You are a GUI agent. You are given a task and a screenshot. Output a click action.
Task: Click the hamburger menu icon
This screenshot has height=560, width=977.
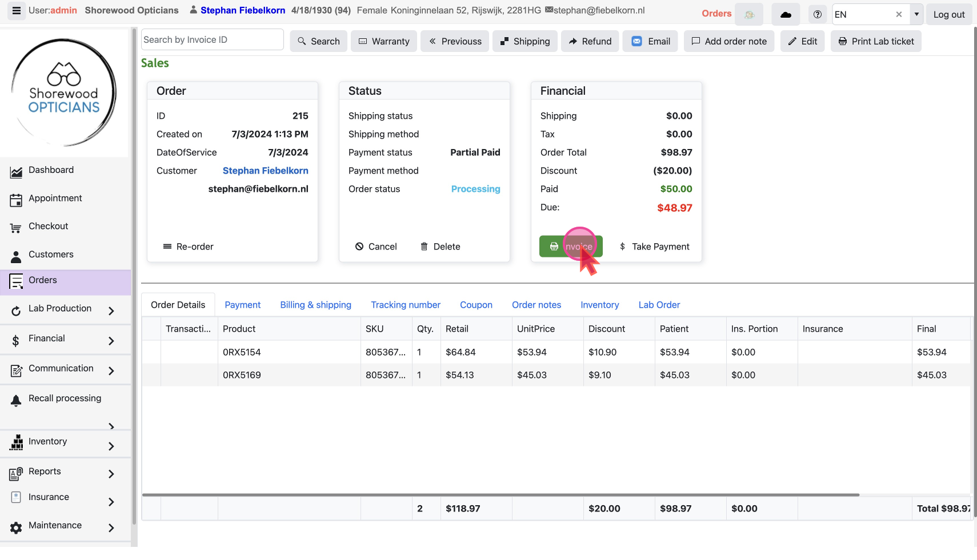17,11
